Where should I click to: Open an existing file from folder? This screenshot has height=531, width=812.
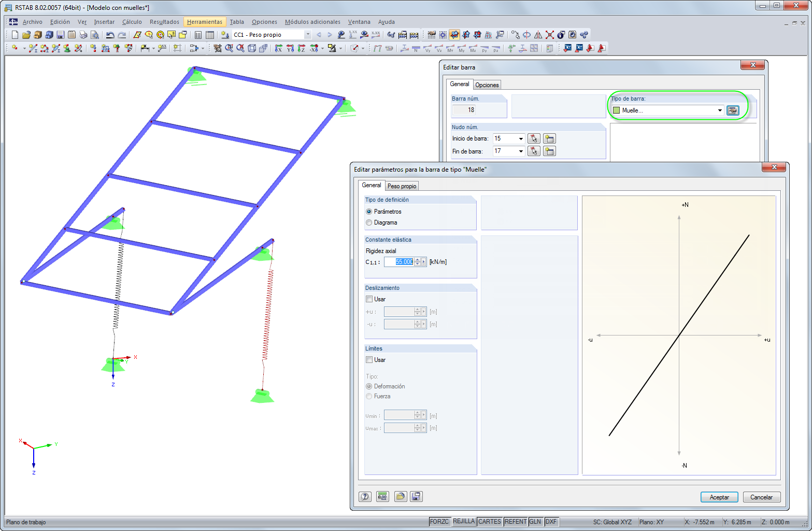click(26, 35)
